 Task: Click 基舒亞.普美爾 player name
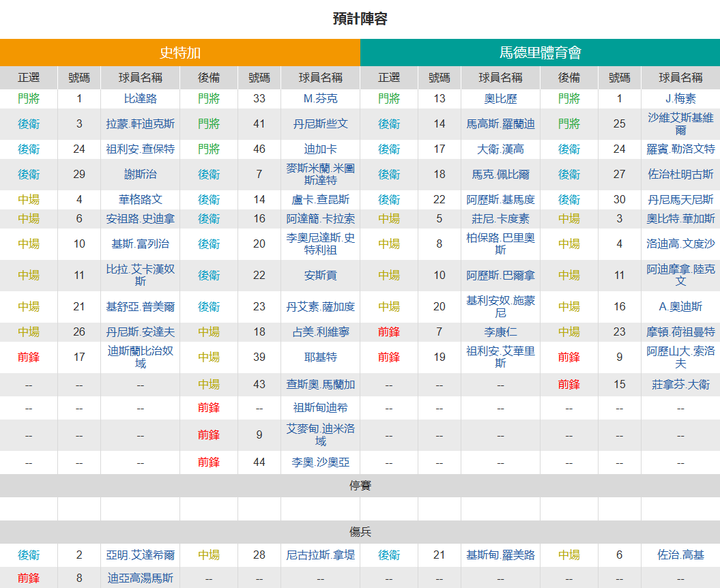pyautogui.click(x=141, y=307)
